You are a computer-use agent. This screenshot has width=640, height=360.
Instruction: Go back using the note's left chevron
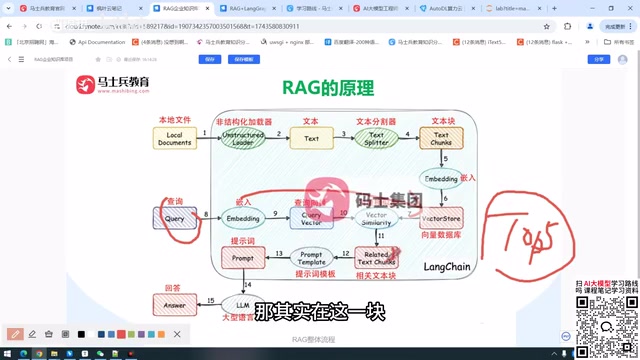9,59
